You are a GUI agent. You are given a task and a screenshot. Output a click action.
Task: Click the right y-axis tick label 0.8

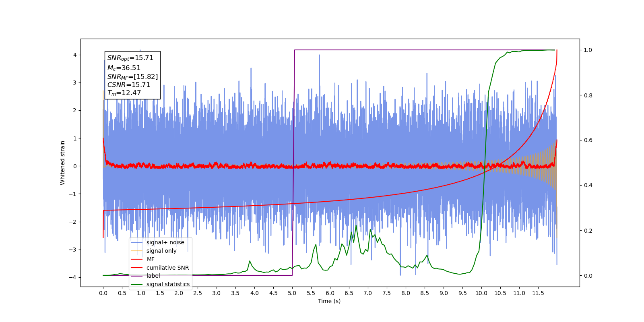click(x=588, y=95)
